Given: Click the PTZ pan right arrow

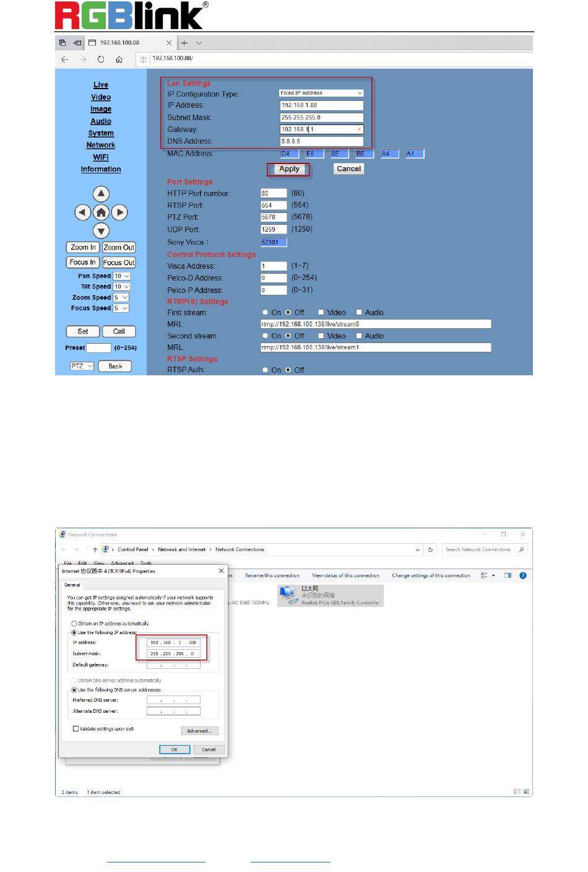Looking at the screenshot, I should [119, 212].
